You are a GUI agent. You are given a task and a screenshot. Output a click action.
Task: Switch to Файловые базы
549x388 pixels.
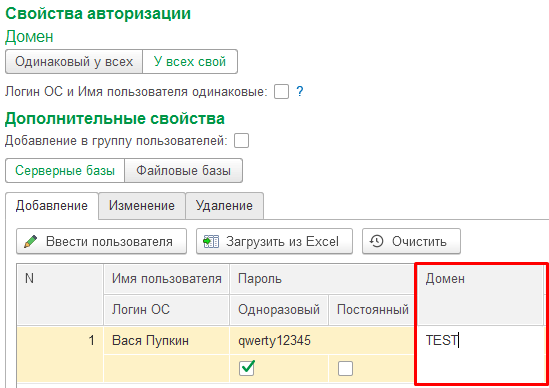(183, 171)
